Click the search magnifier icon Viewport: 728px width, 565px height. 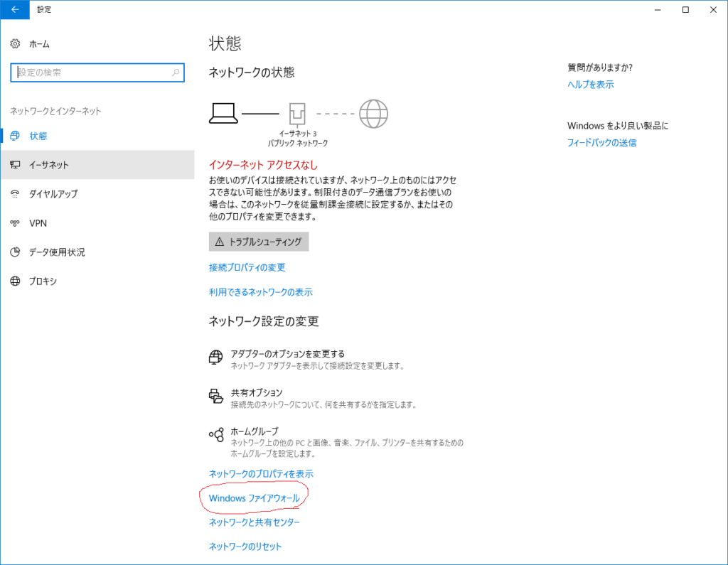tap(176, 72)
